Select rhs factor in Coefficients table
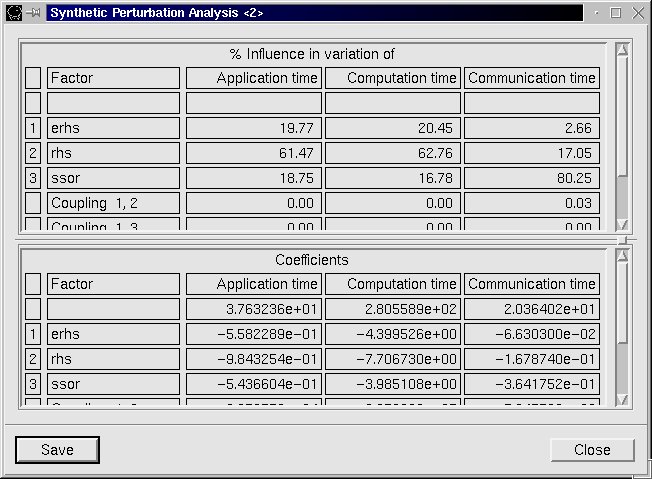This screenshot has width=652, height=479. coord(114,358)
